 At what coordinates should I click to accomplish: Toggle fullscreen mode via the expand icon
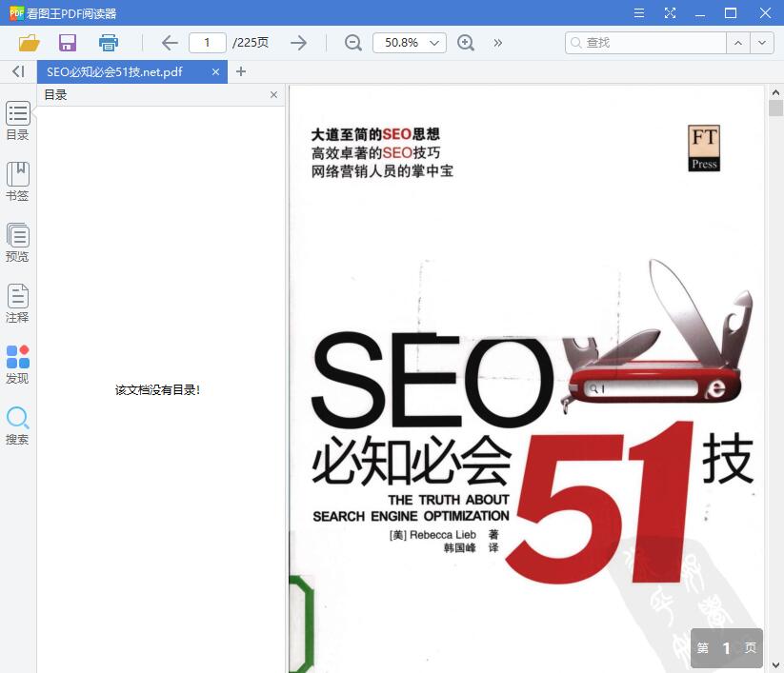pos(670,13)
